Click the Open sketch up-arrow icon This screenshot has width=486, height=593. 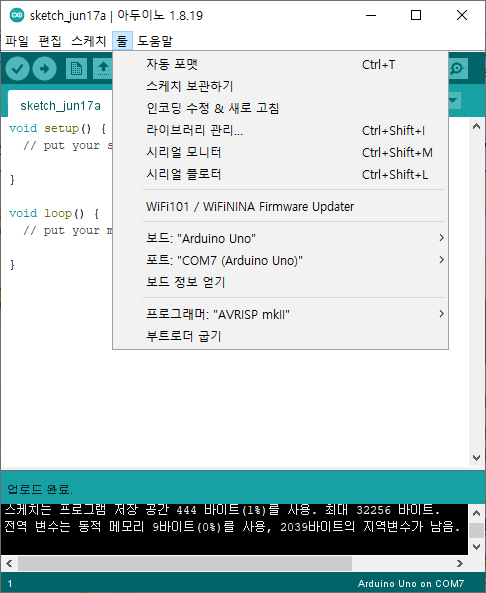pyautogui.click(x=103, y=69)
